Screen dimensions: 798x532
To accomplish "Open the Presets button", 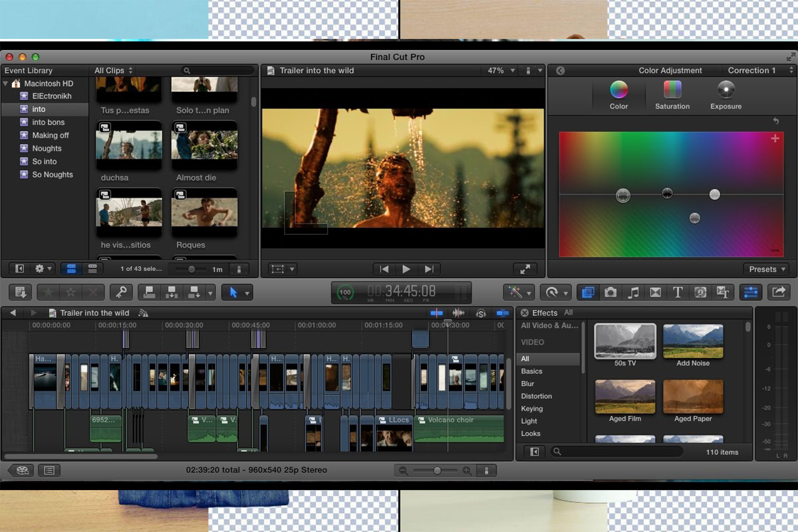I will pos(767,269).
